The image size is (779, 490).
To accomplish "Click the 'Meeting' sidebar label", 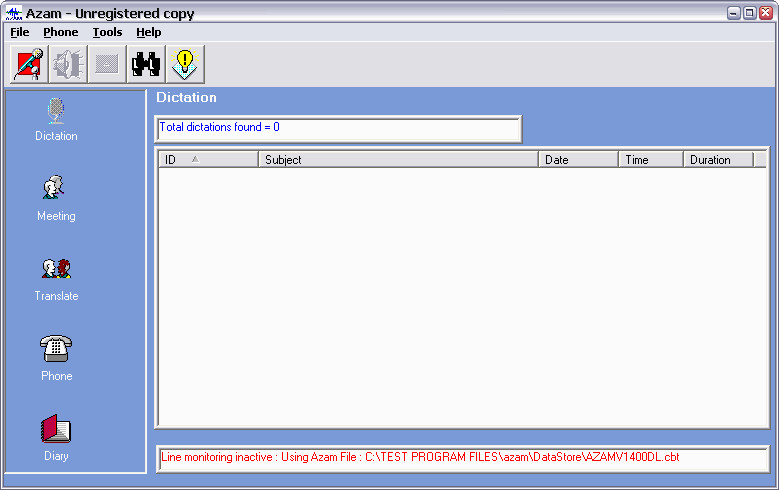I will coord(56,216).
